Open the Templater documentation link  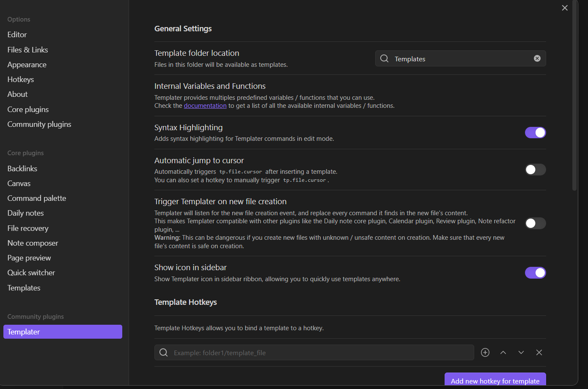pos(205,106)
